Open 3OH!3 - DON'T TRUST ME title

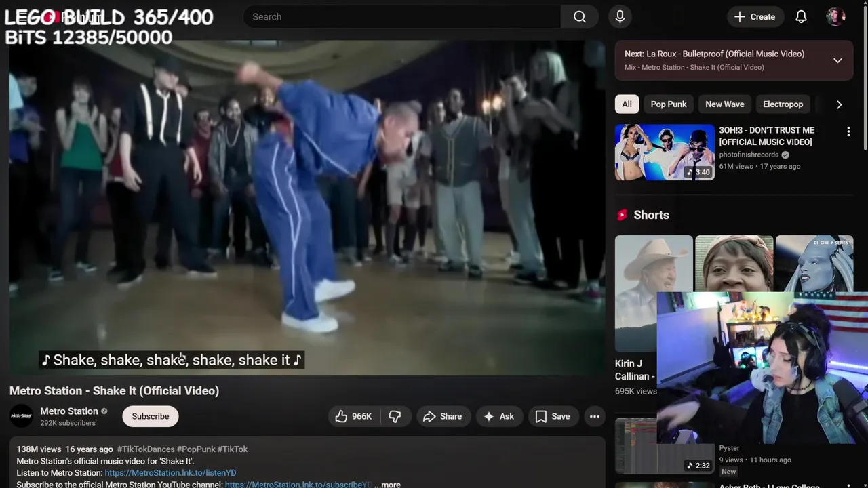[767, 136]
